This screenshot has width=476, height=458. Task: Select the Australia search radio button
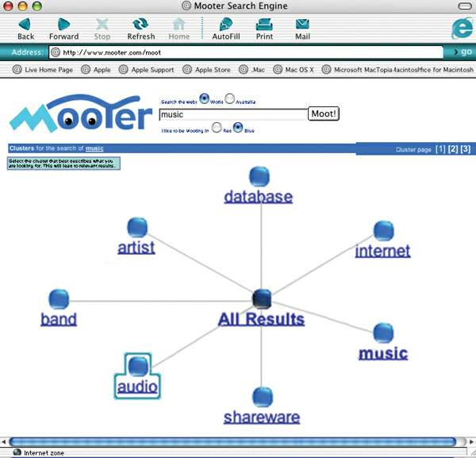click(x=230, y=98)
